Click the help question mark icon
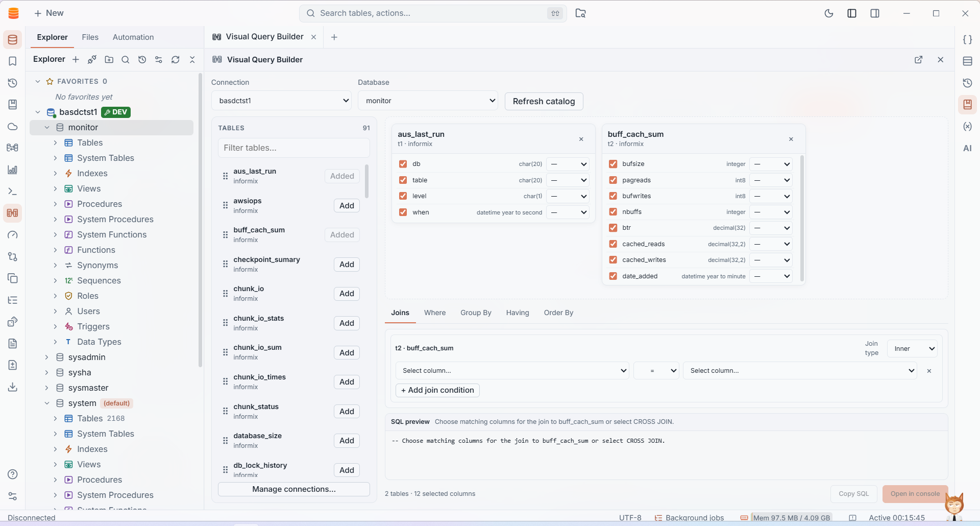 (x=13, y=474)
